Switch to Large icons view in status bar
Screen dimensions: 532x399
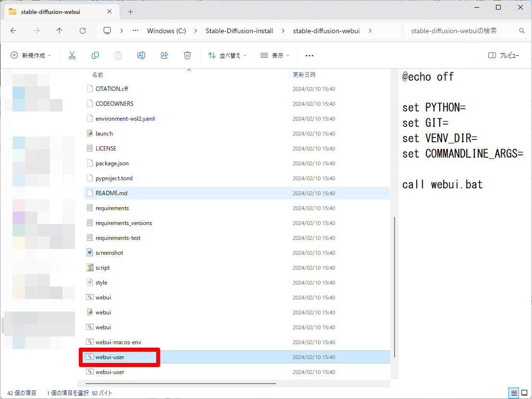pos(524,393)
